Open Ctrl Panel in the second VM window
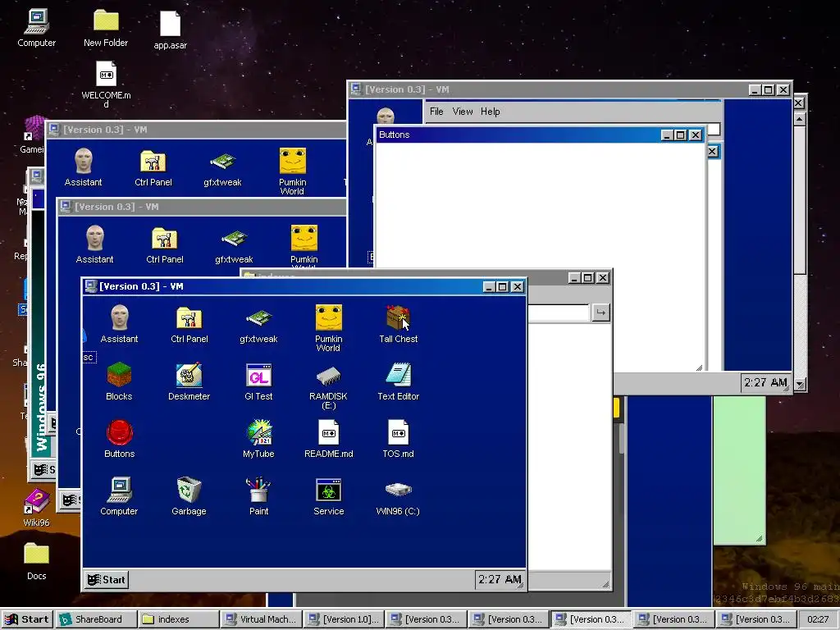 pos(164,244)
